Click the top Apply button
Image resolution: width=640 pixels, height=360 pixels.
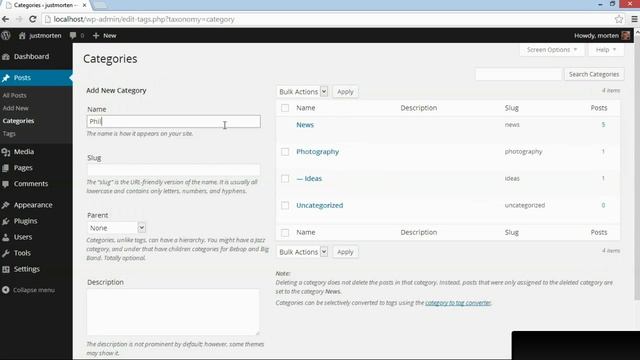click(x=345, y=92)
